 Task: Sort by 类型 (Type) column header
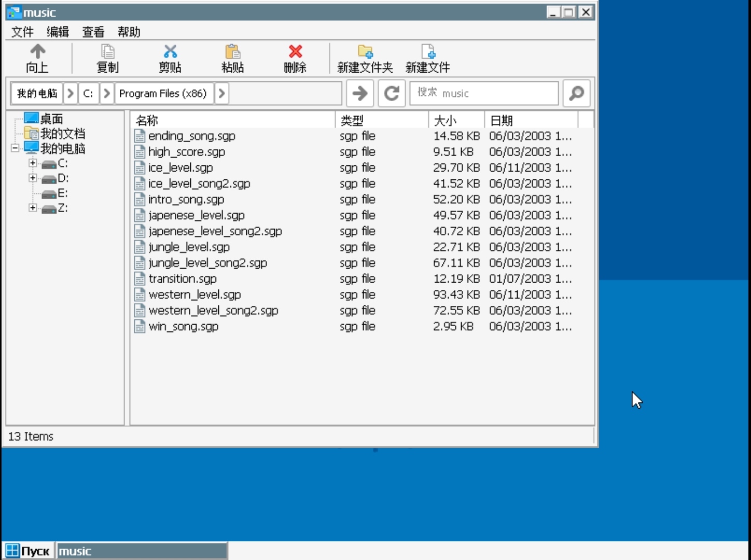pos(382,121)
